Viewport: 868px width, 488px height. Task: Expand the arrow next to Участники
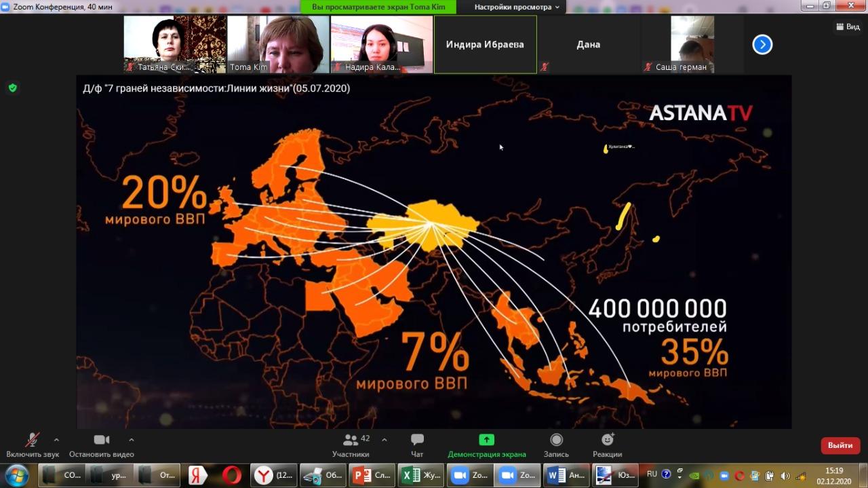384,440
